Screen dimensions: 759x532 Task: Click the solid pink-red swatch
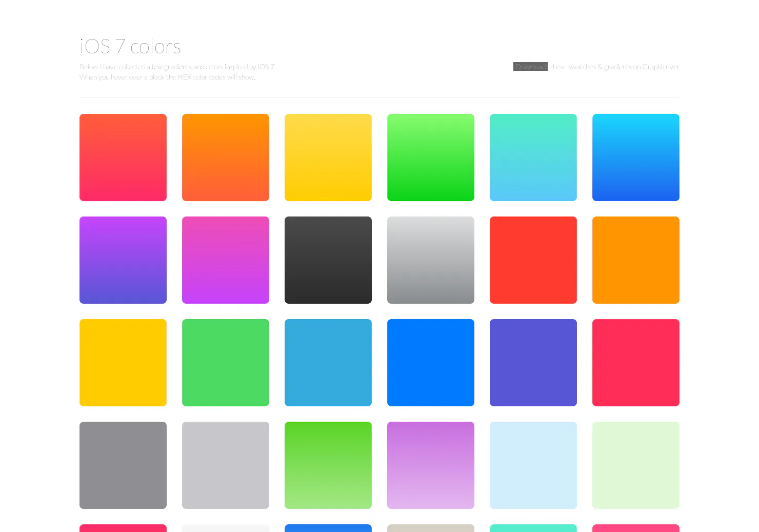(636, 363)
